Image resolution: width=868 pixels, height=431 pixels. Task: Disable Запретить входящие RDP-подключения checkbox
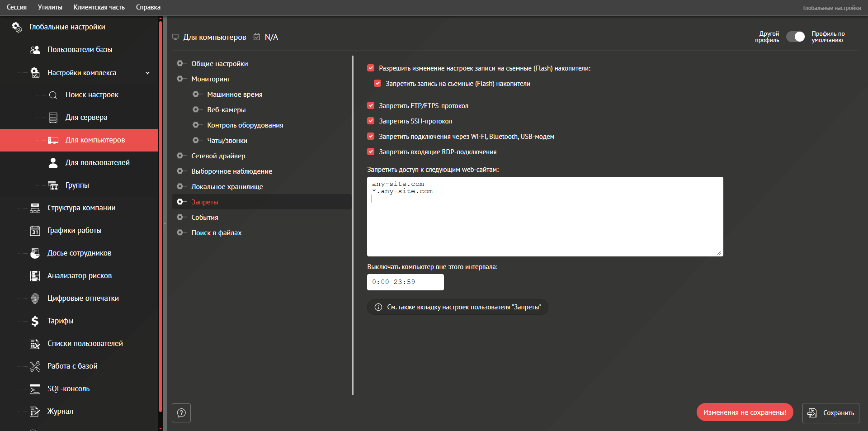tap(371, 152)
